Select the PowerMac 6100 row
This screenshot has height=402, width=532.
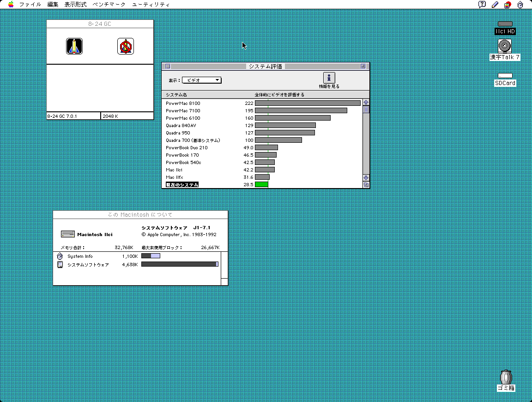(x=262, y=118)
